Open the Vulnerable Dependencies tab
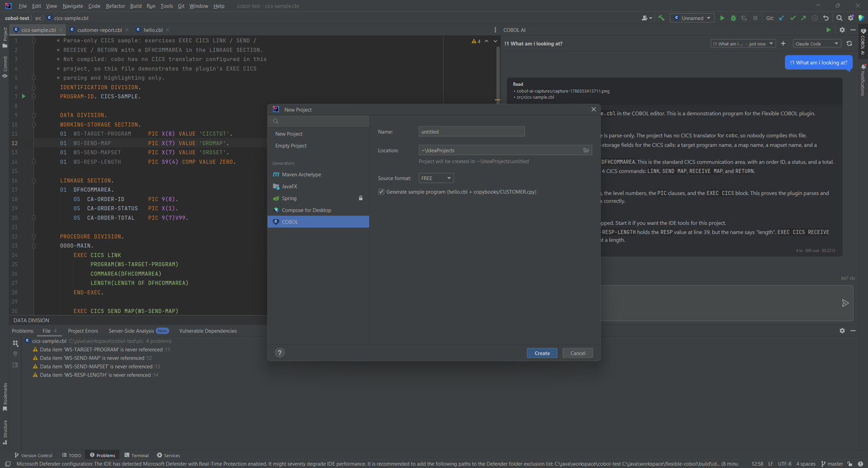 208,331
